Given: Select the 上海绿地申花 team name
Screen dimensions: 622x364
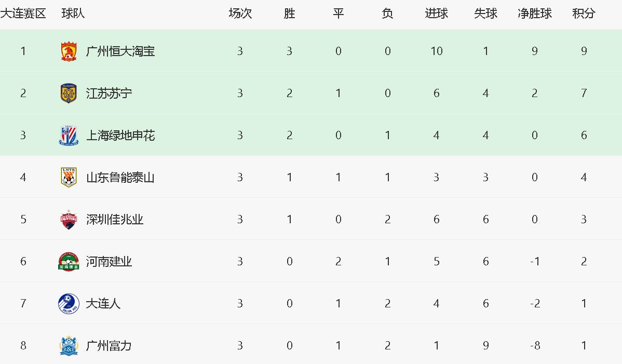Looking at the screenshot, I should [x=120, y=136].
